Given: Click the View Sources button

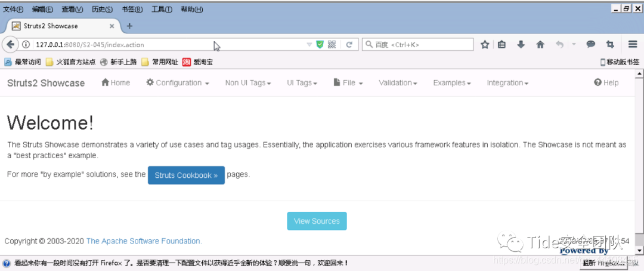Looking at the screenshot, I should tap(317, 221).
